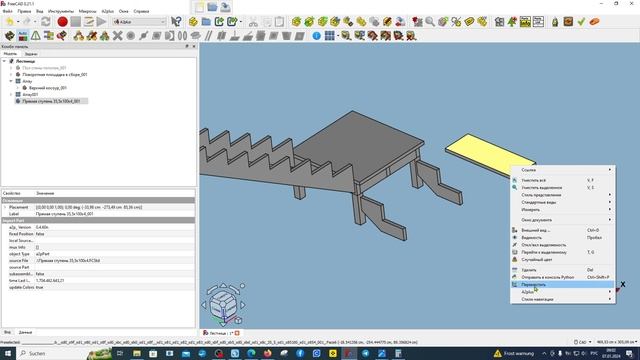Click the bottle icon in top toolbar
This screenshot has height=360, width=640.
coord(555,22)
